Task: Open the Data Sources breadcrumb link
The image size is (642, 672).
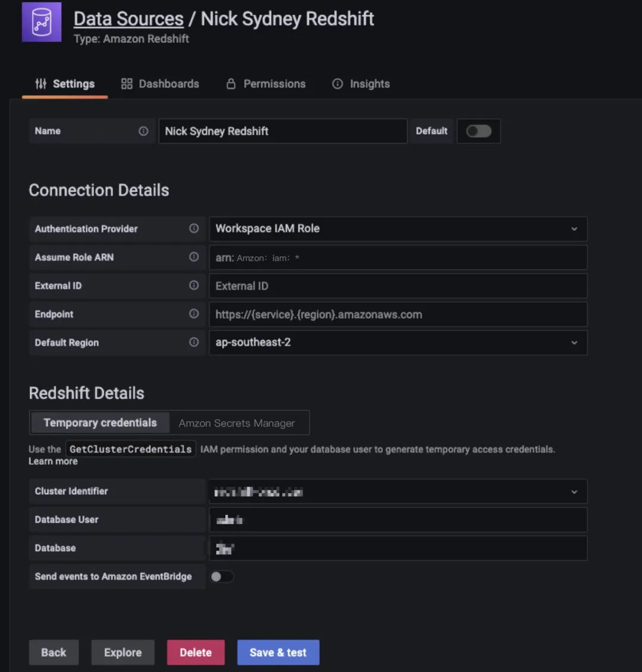Action: [128, 19]
